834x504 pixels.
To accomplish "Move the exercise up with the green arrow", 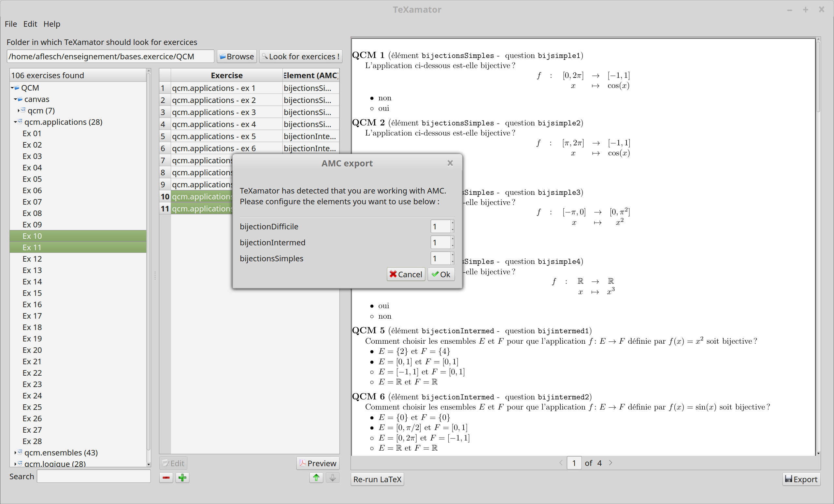I will (316, 478).
